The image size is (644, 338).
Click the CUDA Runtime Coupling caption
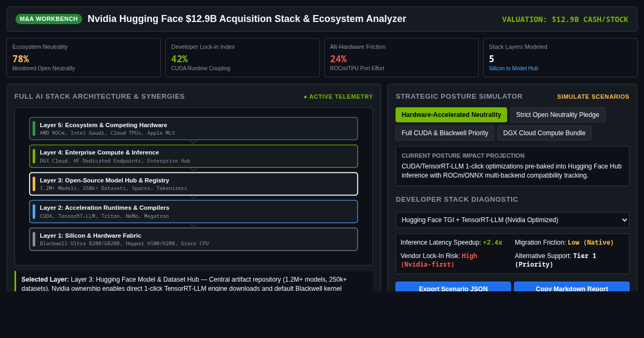pos(201,68)
